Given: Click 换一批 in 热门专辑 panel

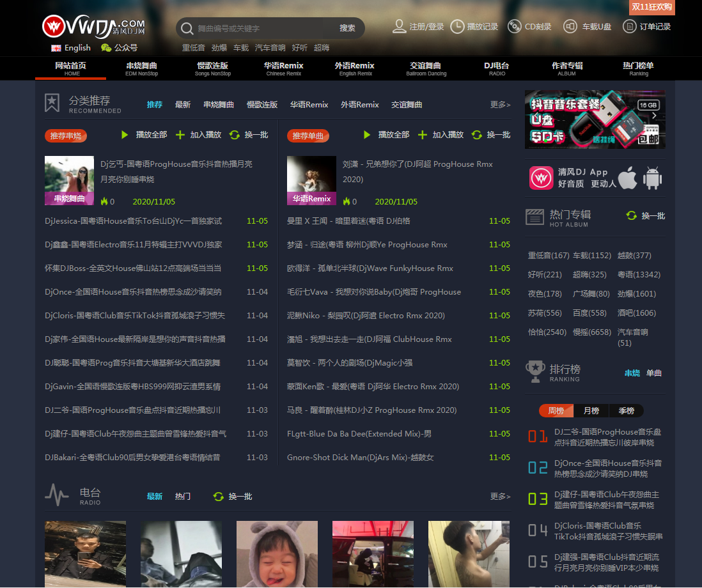Looking at the screenshot, I should (x=646, y=216).
